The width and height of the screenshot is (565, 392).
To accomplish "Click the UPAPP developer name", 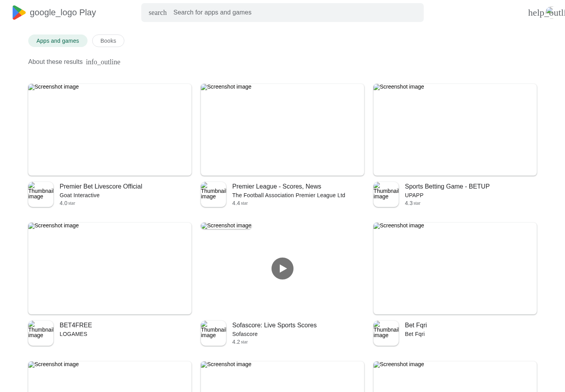I will tap(414, 195).
